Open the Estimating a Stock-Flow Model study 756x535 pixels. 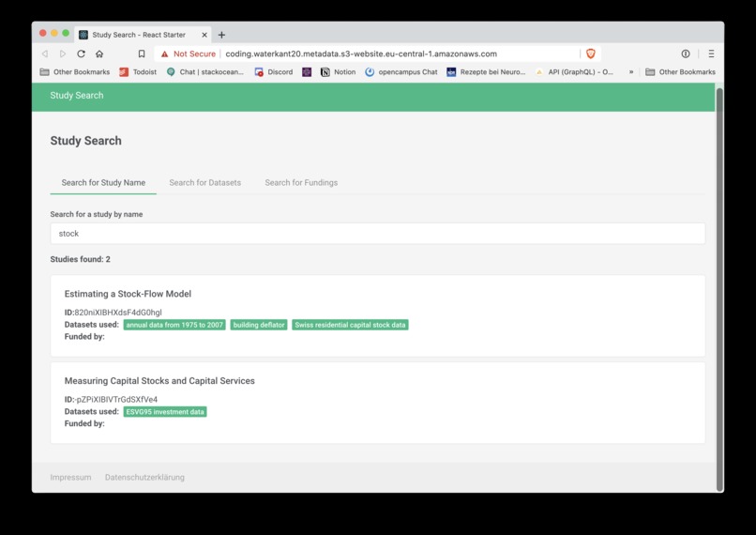click(x=128, y=294)
